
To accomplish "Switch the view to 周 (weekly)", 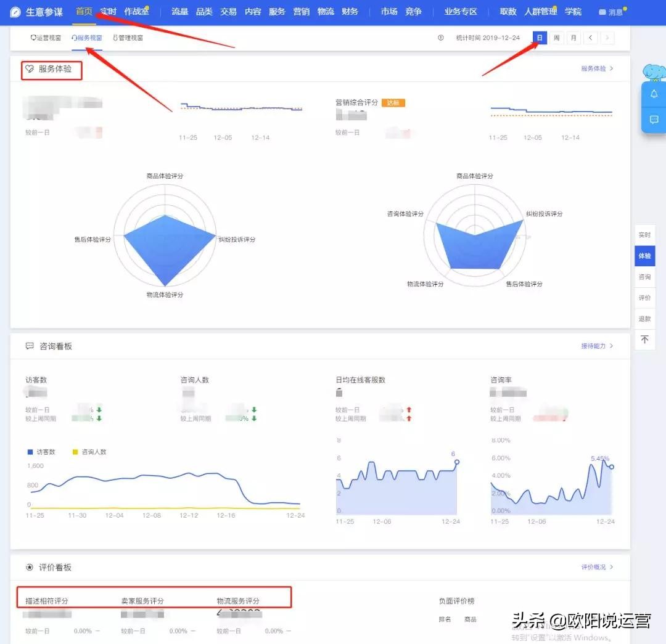I will [x=557, y=38].
